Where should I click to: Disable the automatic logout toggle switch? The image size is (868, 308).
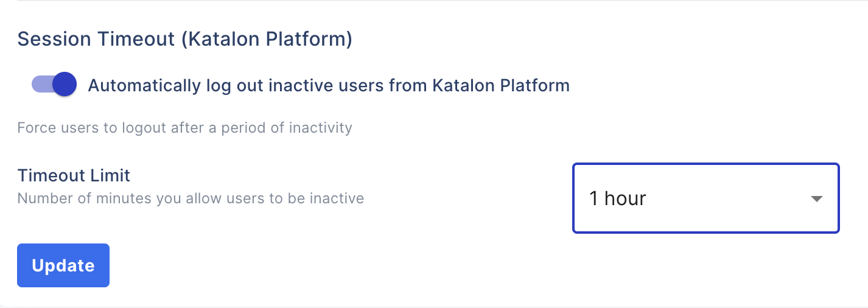pyautogui.click(x=54, y=85)
